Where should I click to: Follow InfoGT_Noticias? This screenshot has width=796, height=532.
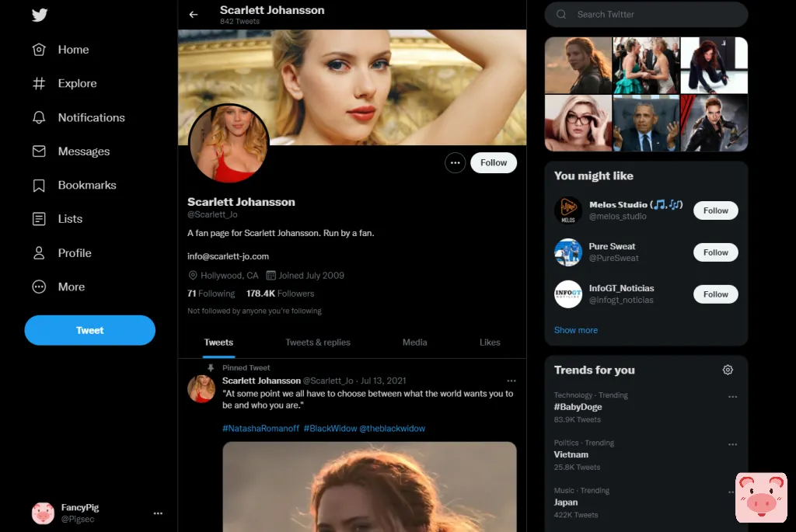click(x=716, y=294)
